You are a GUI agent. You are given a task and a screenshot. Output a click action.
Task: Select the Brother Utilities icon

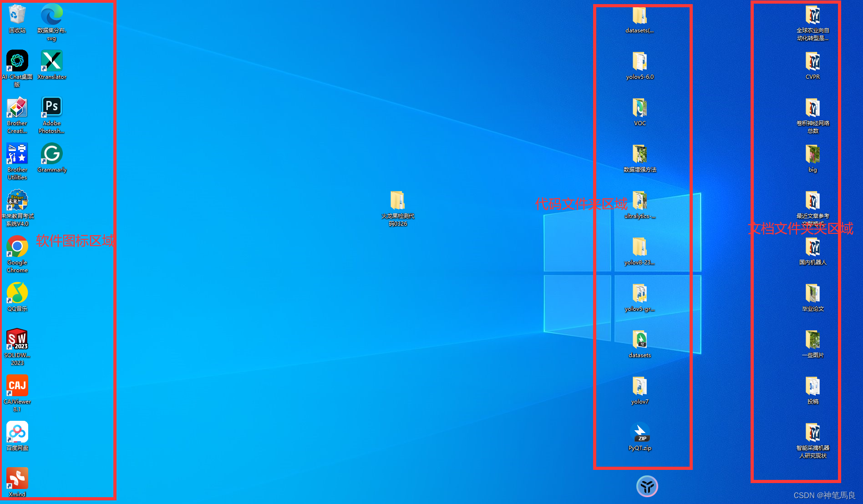coord(17,154)
